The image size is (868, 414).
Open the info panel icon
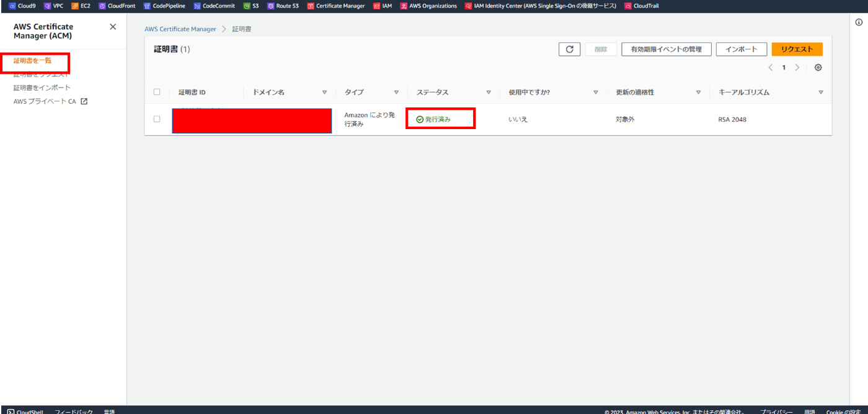click(859, 22)
